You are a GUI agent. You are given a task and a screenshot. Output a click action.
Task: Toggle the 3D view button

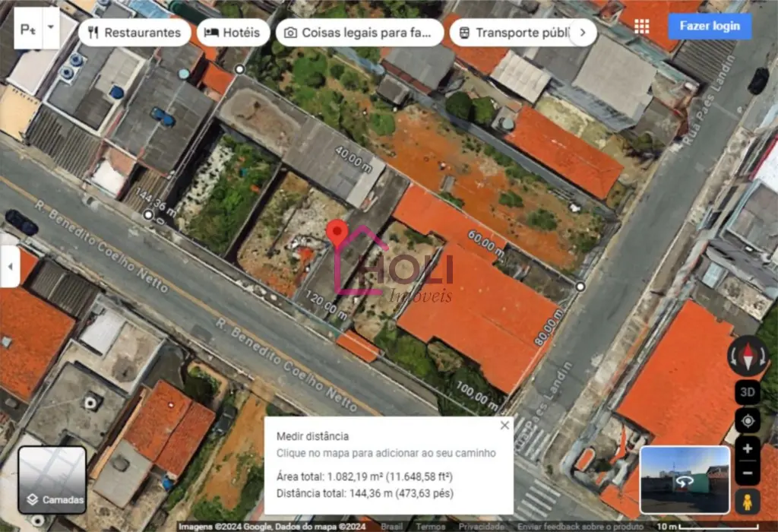pos(748,393)
